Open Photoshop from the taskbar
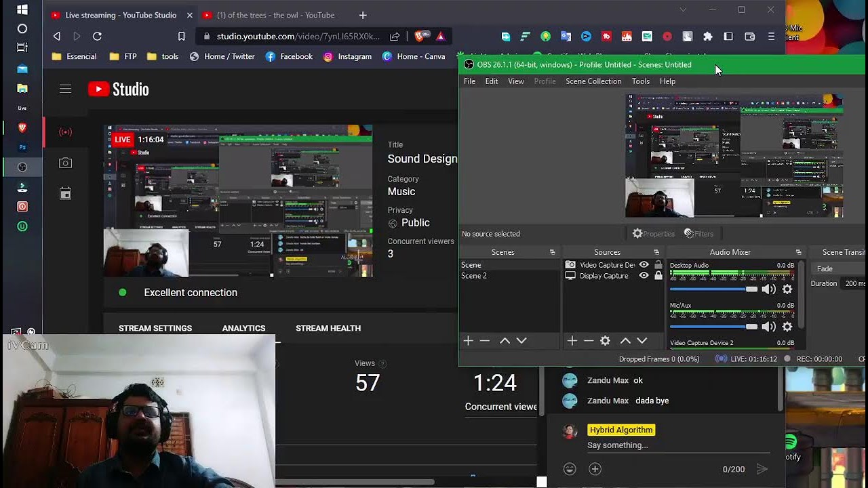This screenshot has height=488, width=868. tap(22, 147)
